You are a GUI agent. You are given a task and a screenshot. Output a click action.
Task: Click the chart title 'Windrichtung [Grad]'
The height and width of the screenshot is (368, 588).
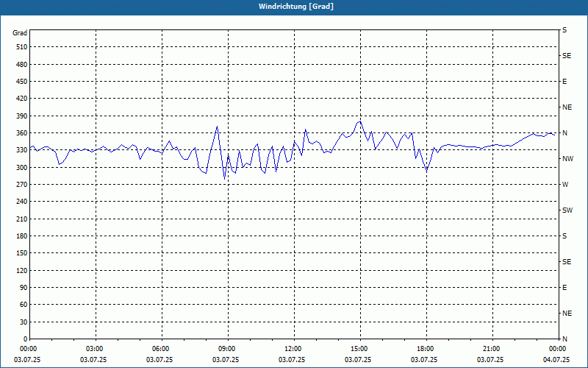tap(296, 7)
